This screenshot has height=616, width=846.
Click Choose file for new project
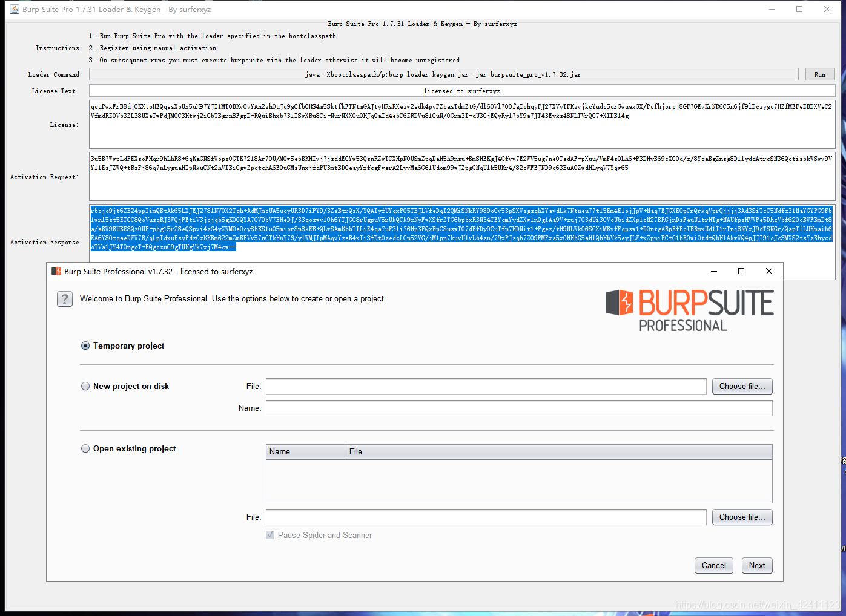[742, 386]
